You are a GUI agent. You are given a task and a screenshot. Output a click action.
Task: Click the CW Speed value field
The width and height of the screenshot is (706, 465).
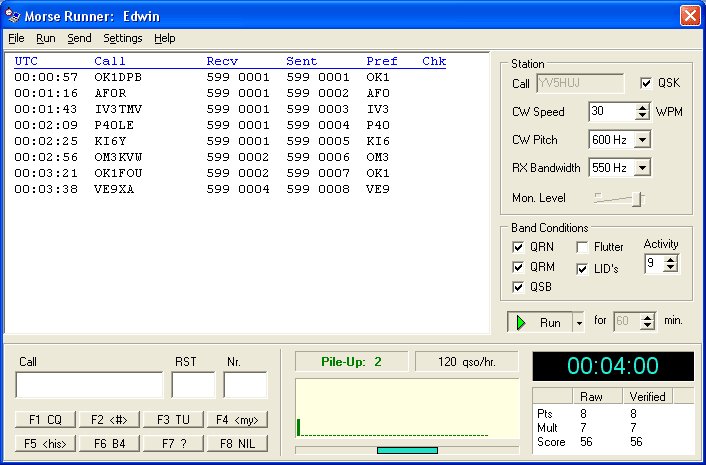coord(612,112)
